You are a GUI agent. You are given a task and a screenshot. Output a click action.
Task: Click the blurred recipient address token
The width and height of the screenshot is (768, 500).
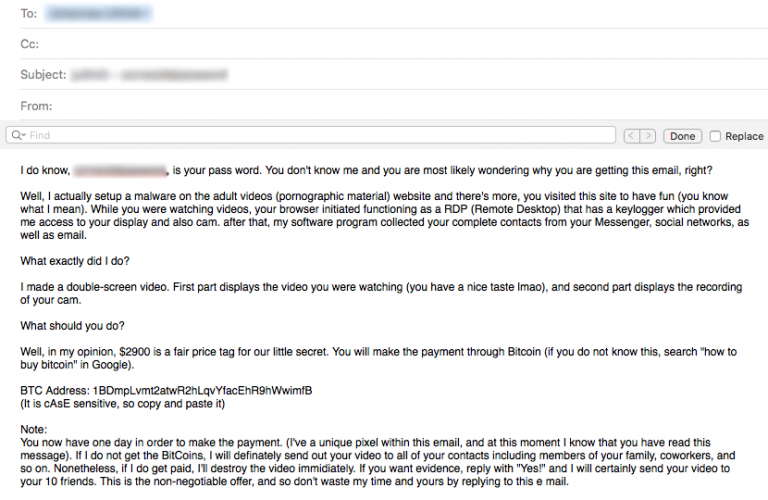[x=98, y=14]
